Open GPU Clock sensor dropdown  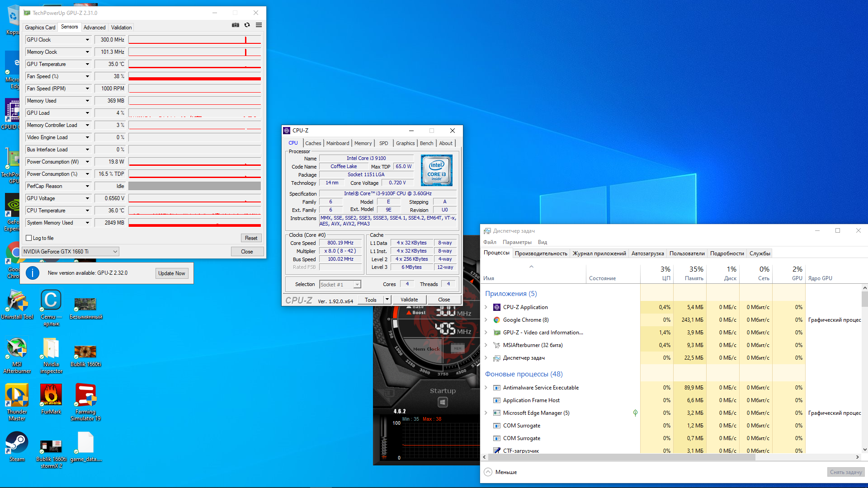pyautogui.click(x=87, y=40)
